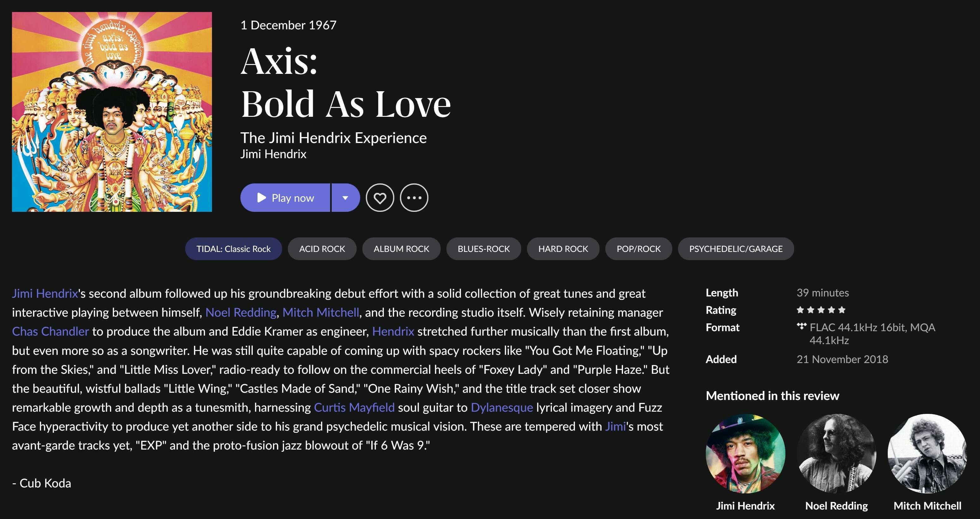
Task: Open The Jimi Hendrix Experience artist link
Action: pos(333,138)
